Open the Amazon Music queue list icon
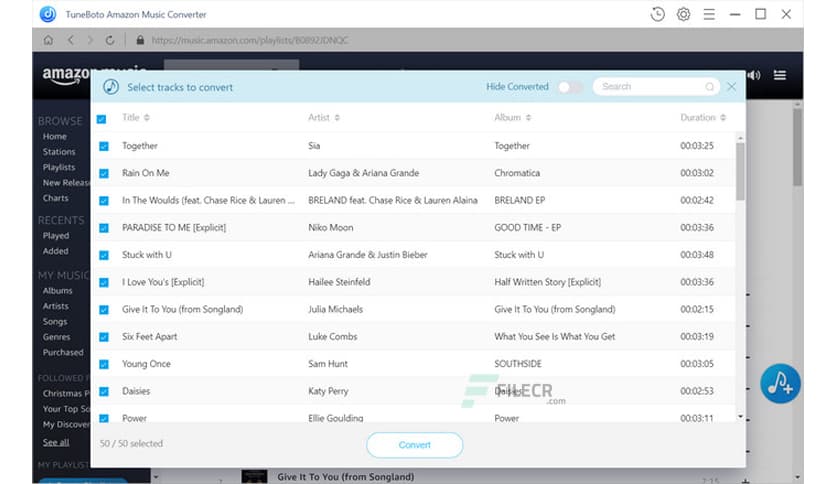836x484 pixels. coord(779,75)
